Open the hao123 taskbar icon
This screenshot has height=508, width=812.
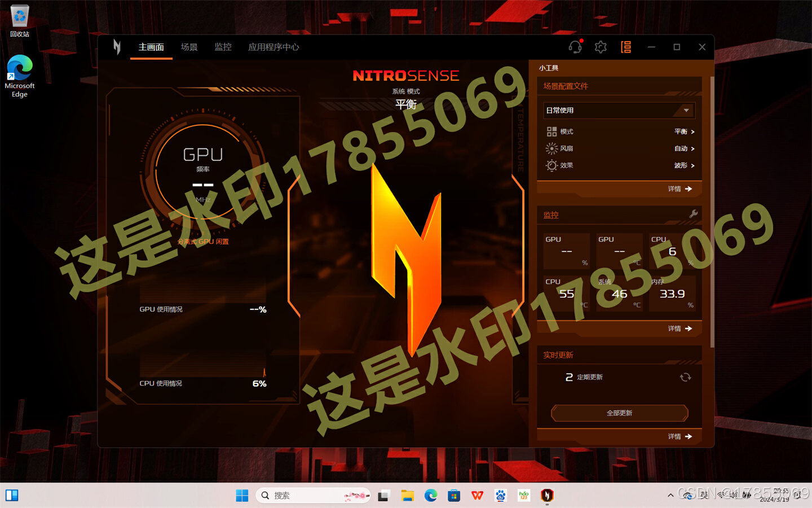click(523, 496)
